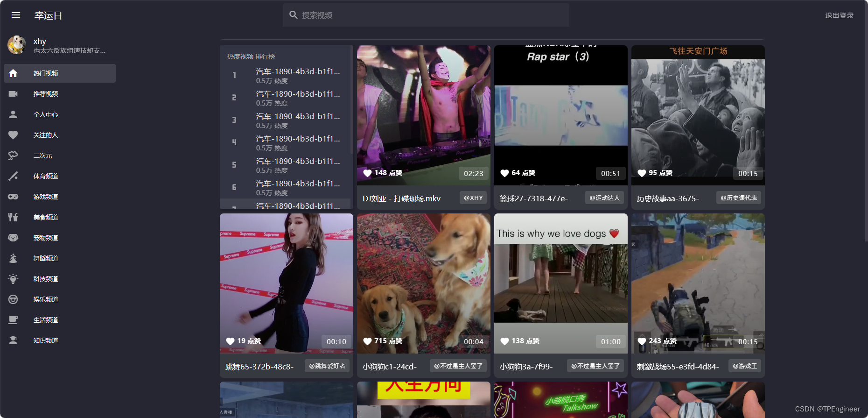Click the person icon for 个人中心
Screen dimensions: 868x418
[13, 114]
